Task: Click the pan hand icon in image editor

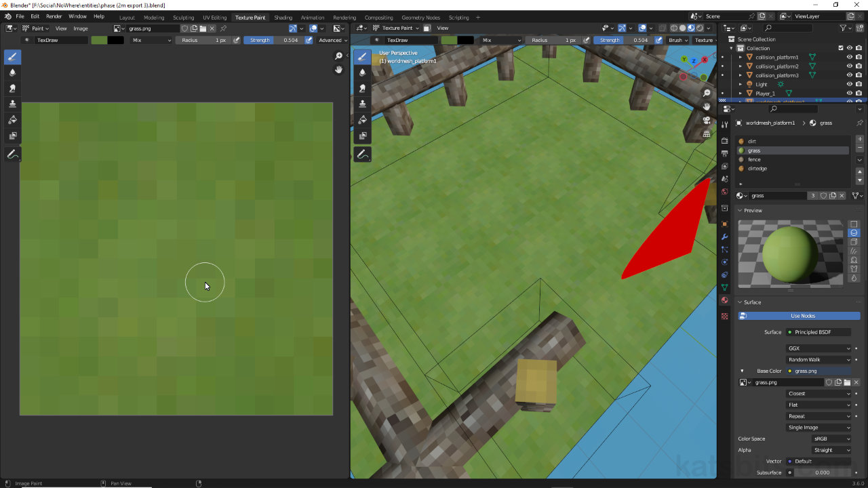Action: coord(338,70)
